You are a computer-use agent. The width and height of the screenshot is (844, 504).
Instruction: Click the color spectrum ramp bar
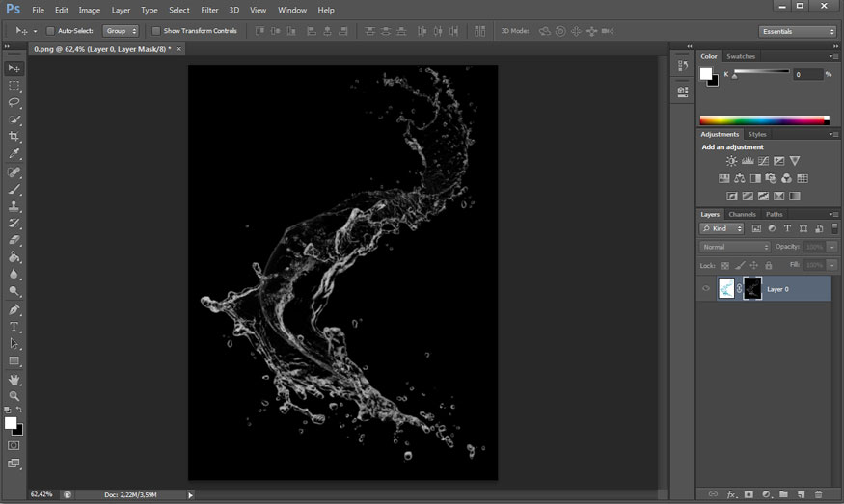coord(764,120)
